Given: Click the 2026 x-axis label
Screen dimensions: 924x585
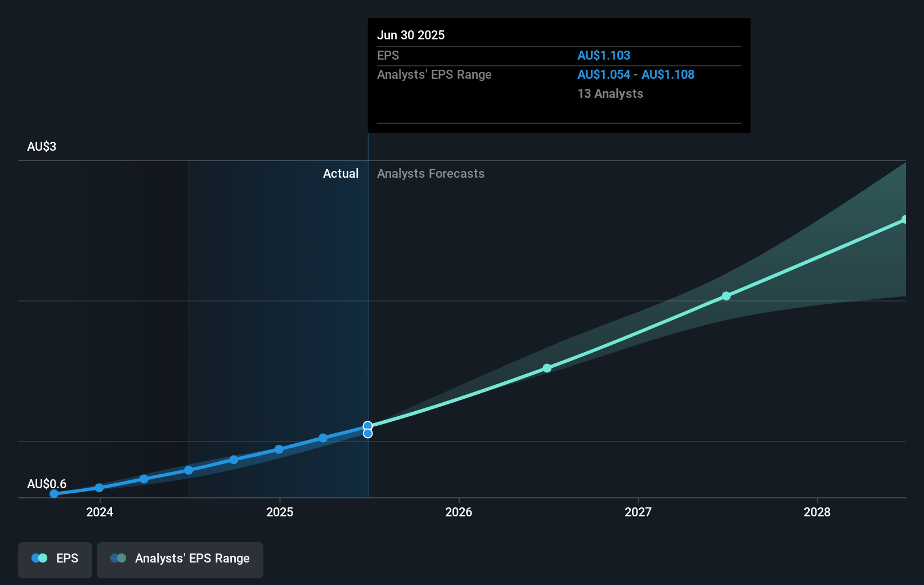Looking at the screenshot, I should pyautogui.click(x=459, y=512).
